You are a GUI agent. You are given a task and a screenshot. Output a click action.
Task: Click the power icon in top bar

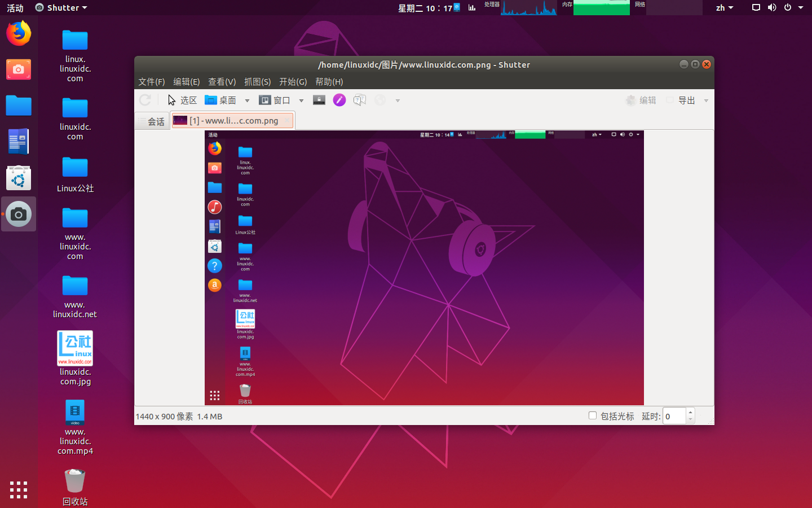pyautogui.click(x=788, y=8)
